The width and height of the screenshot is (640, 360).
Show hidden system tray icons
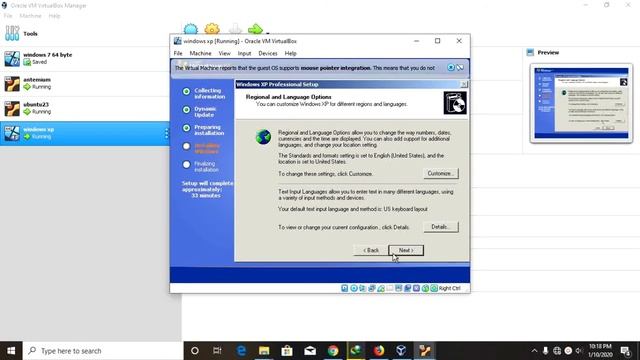coord(534,351)
